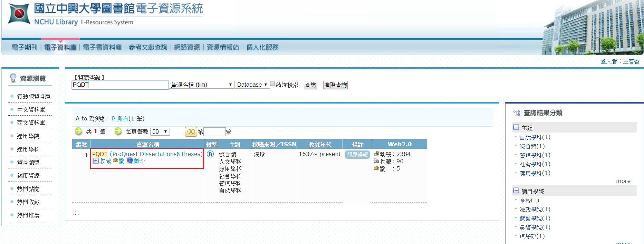Filter results by 應用學科(1)
The width and height of the screenshot is (644, 244).
(535, 173)
